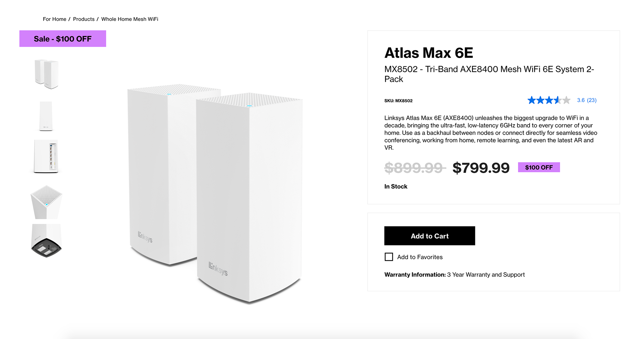Go to the Products breadcrumb

point(84,19)
